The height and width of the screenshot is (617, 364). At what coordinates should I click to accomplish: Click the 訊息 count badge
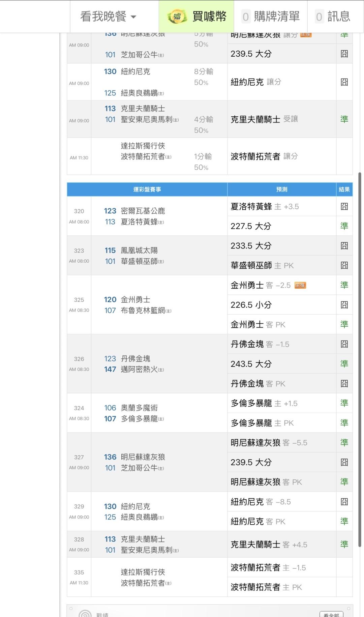pyautogui.click(x=319, y=17)
